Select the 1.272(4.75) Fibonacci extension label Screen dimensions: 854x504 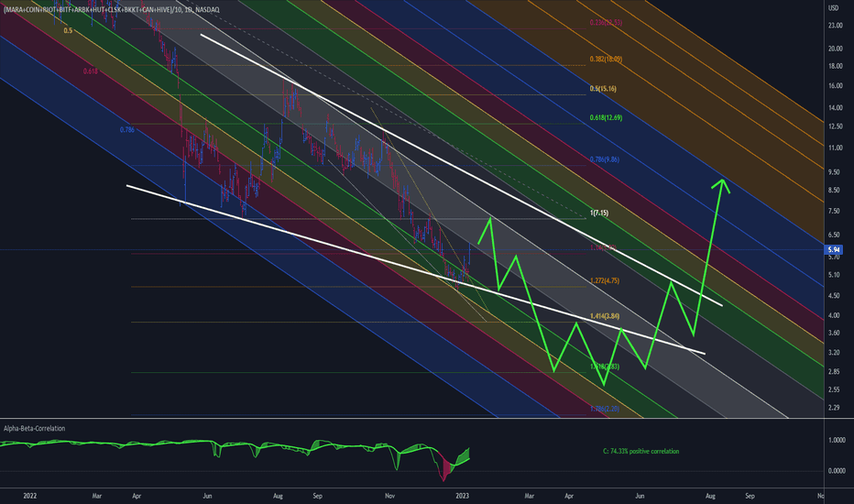(x=605, y=281)
